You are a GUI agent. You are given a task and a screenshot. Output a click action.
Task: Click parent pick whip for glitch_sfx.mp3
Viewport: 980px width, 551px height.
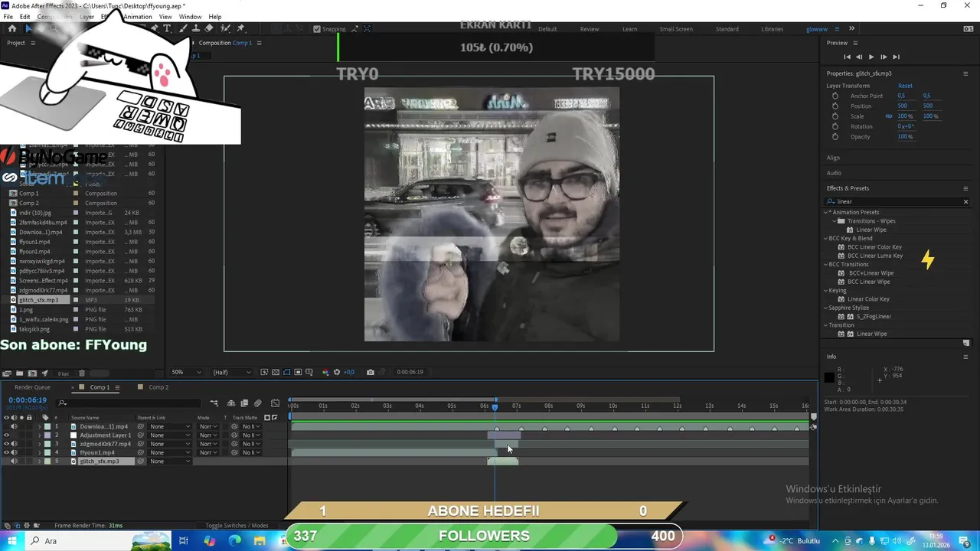(141, 461)
